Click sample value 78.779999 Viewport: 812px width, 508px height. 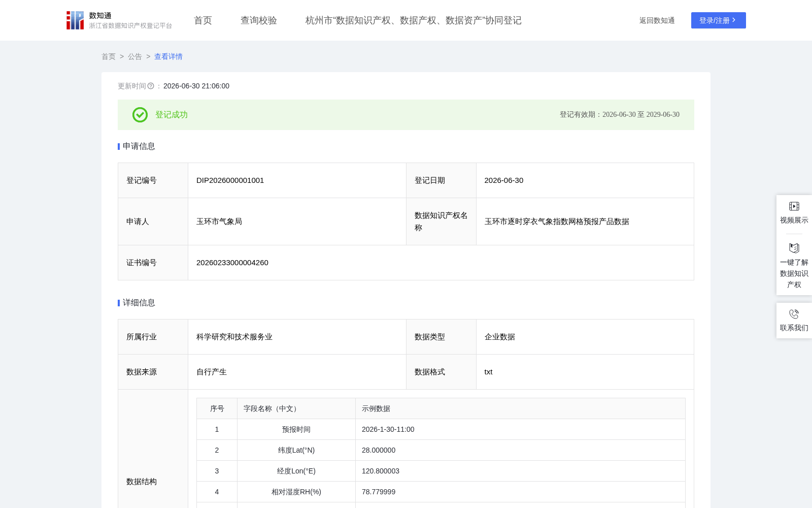click(x=379, y=492)
